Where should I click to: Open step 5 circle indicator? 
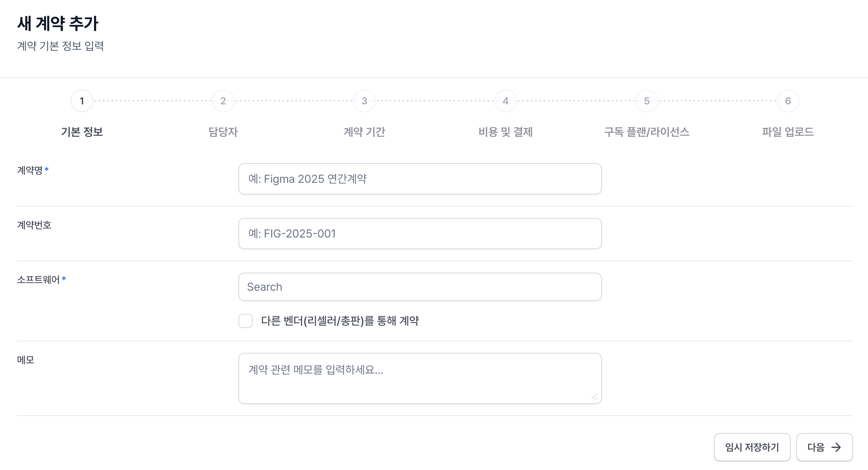point(647,101)
